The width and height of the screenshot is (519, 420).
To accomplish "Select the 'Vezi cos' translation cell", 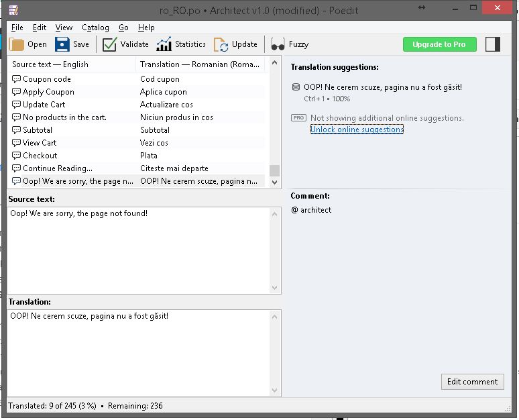I will tap(154, 143).
